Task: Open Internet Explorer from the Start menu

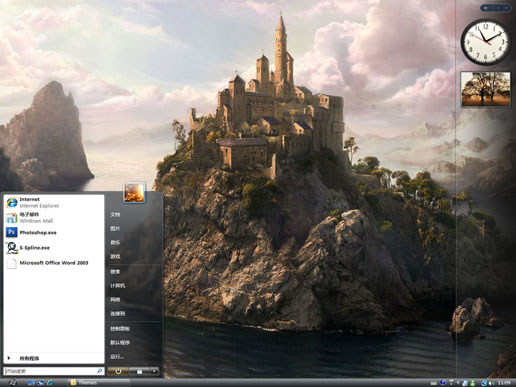Action: (53, 202)
